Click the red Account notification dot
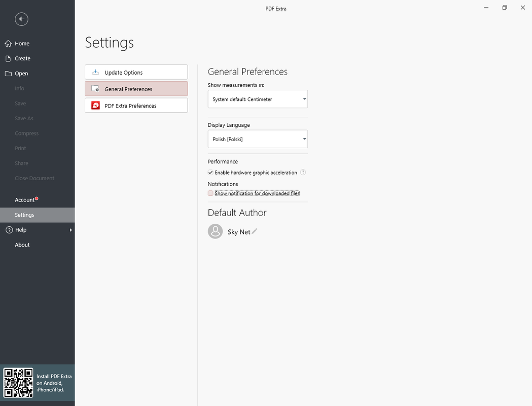This screenshot has height=406, width=532. point(37,198)
